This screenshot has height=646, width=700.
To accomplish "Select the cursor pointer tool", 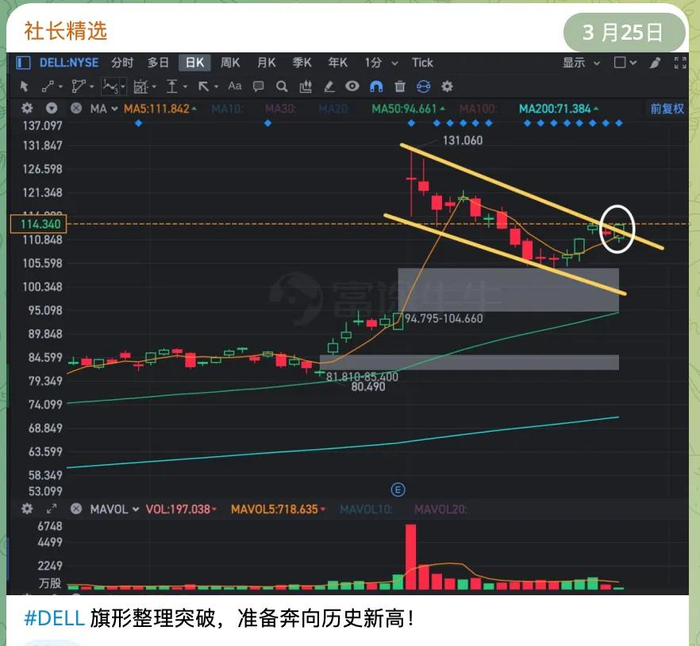I will (24, 86).
